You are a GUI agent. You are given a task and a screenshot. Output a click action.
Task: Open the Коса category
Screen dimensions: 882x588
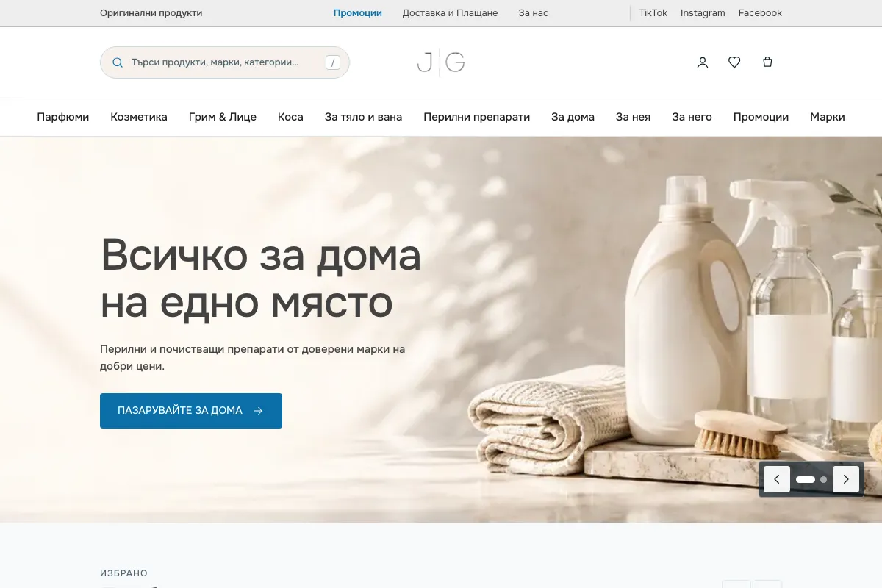point(290,117)
